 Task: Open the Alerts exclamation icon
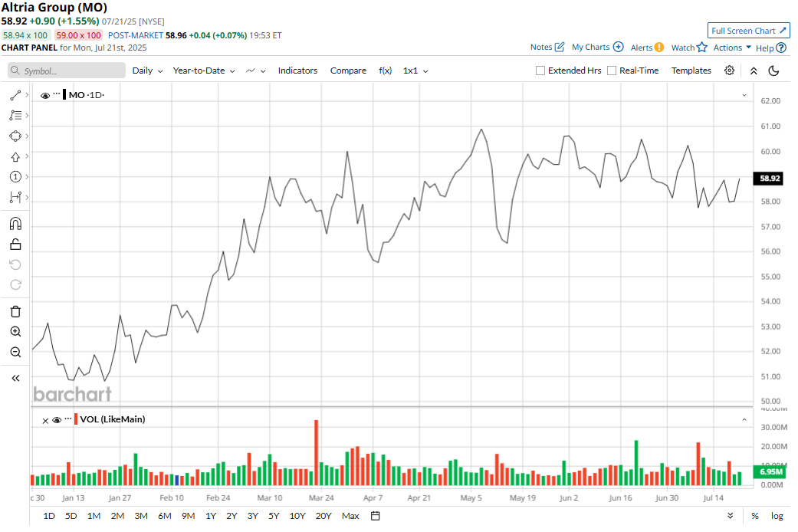(659, 48)
